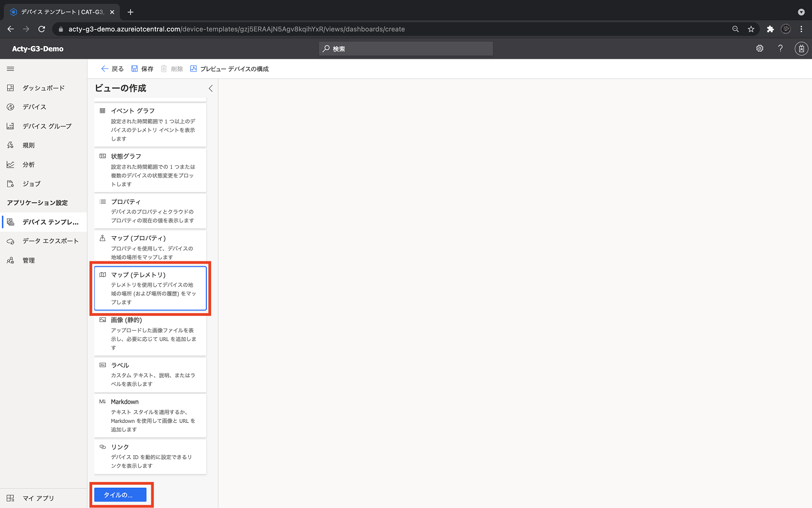
Task: Select the ラベル tile
Action: [150, 375]
